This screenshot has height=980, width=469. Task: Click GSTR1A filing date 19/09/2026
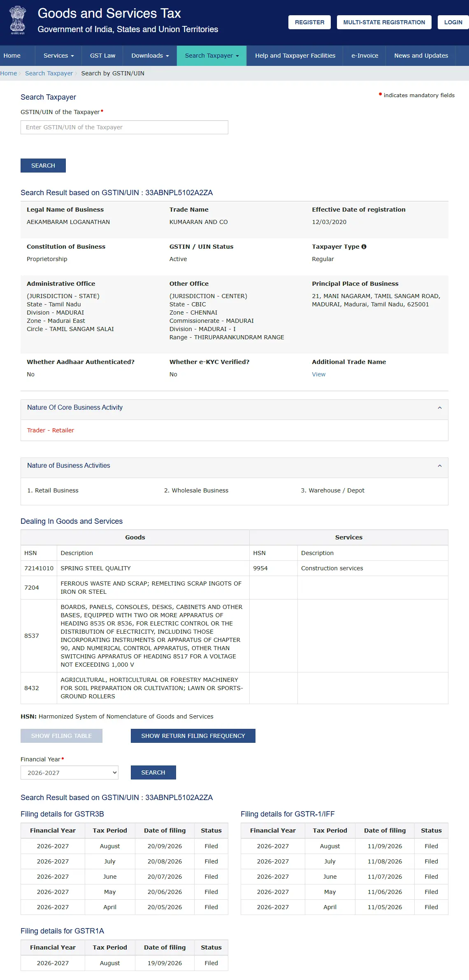pos(165,963)
